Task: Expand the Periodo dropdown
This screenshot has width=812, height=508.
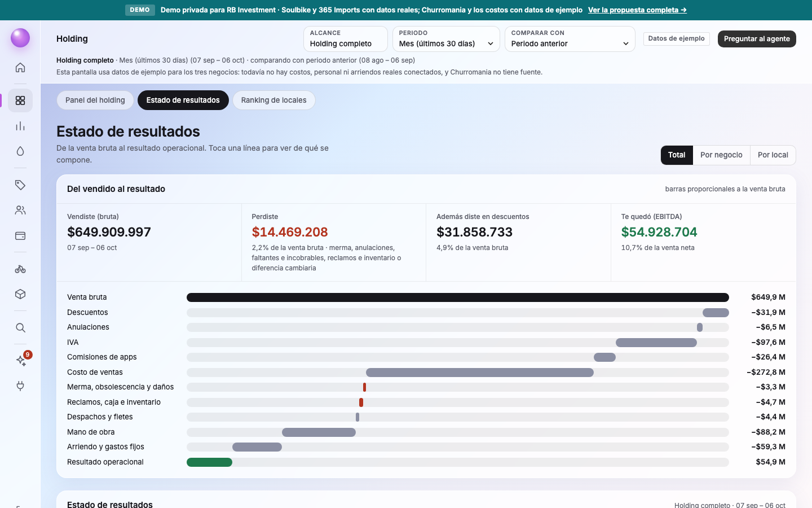Action: (446, 39)
